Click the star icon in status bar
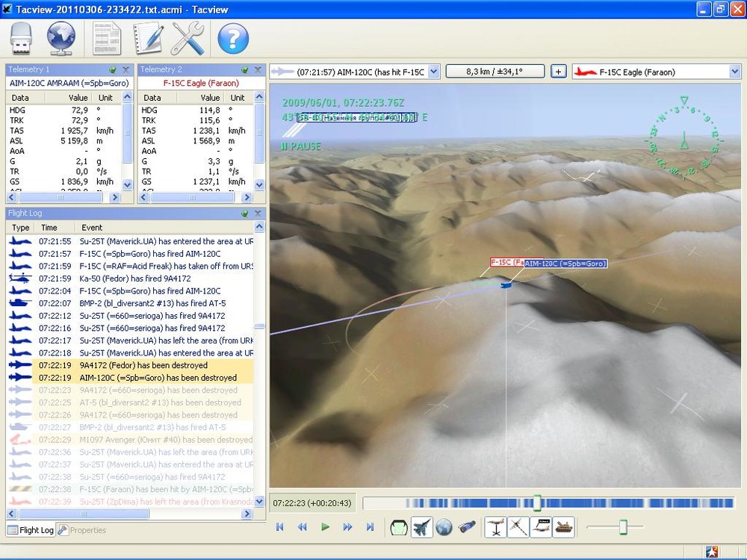 pos(712,552)
